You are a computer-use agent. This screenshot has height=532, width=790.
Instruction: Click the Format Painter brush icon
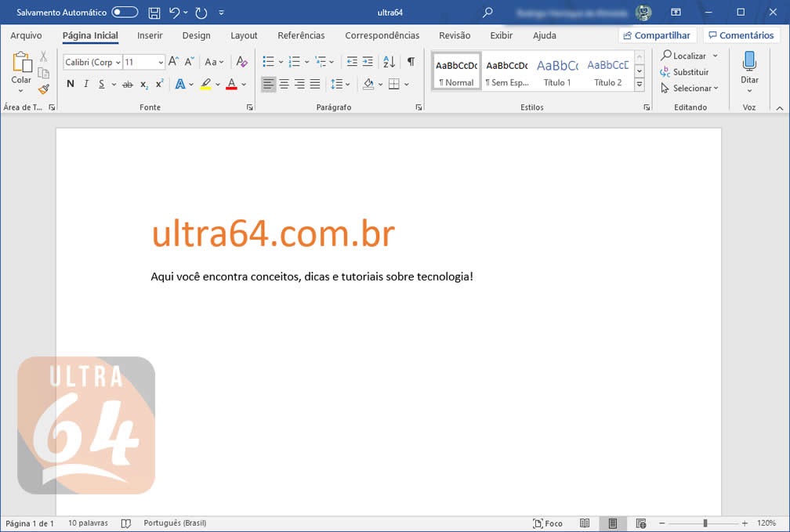point(44,89)
